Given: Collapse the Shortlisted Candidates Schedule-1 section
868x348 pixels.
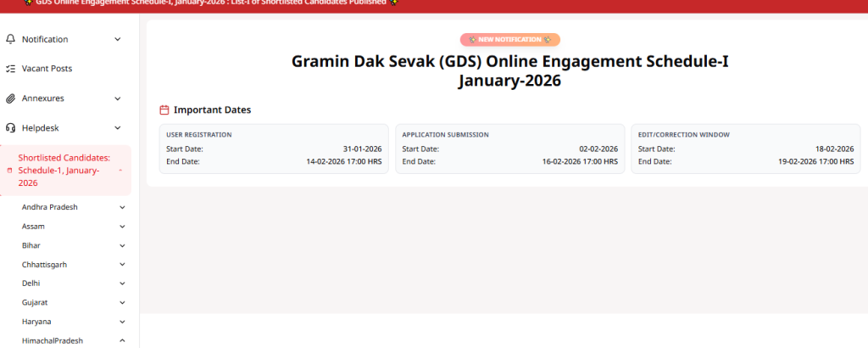Looking at the screenshot, I should [120, 171].
